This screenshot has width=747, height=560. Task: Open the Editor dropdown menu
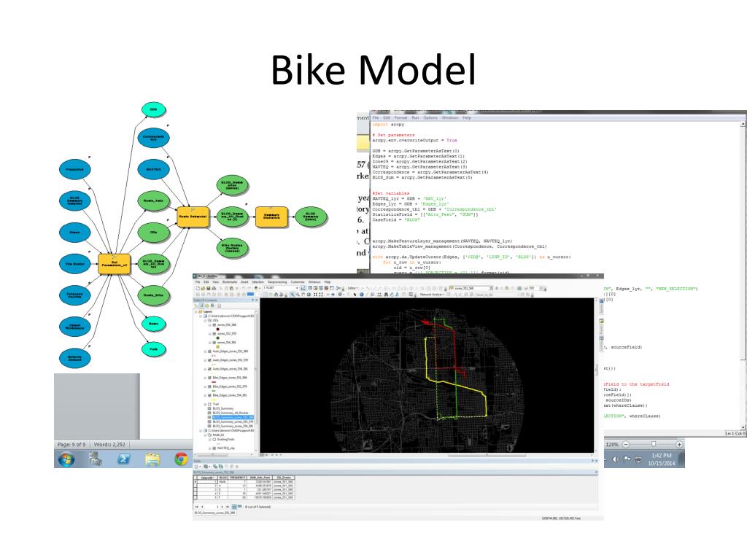[x=352, y=288]
